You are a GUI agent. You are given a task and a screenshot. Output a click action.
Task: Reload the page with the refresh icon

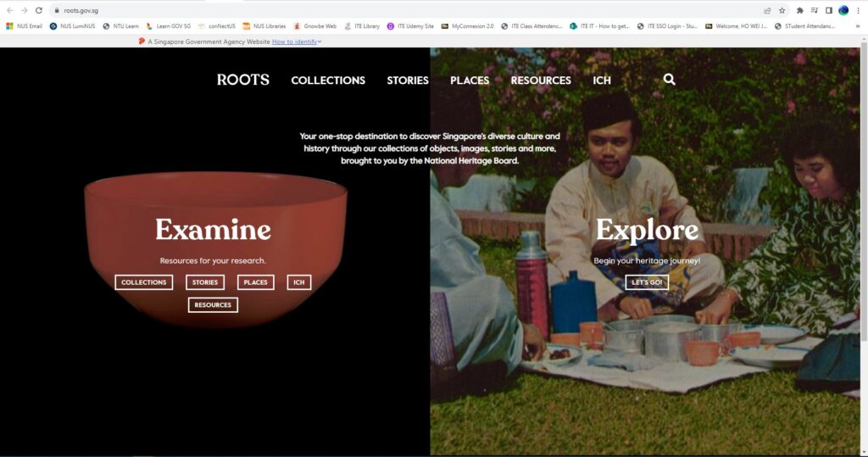pos(38,10)
